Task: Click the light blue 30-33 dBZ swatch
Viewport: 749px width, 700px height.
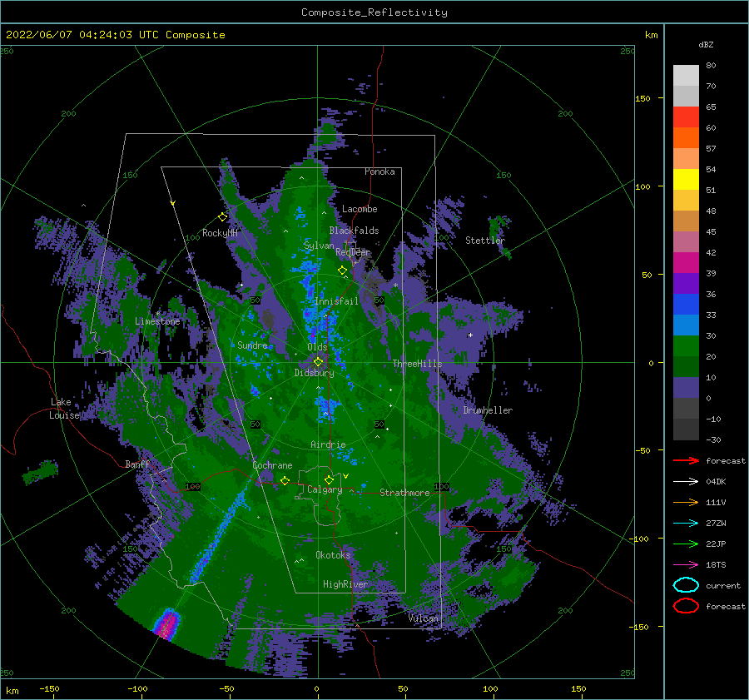Action: pyautogui.click(x=686, y=325)
